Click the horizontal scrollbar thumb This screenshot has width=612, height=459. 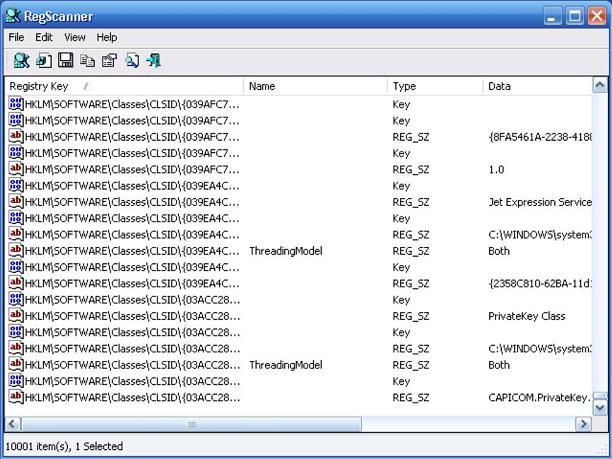pos(191,424)
